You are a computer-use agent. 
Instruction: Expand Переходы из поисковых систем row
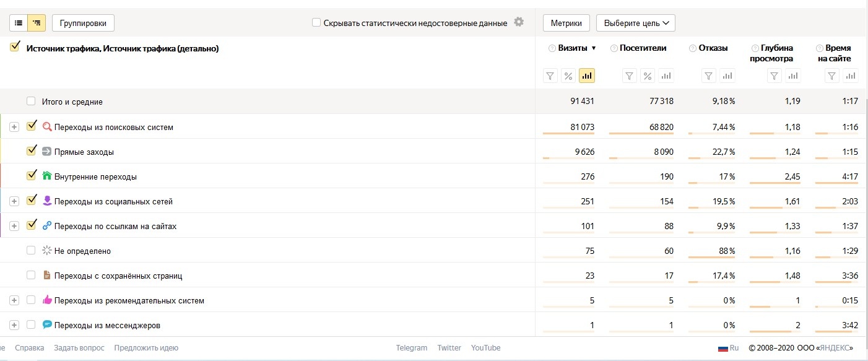pos(14,127)
